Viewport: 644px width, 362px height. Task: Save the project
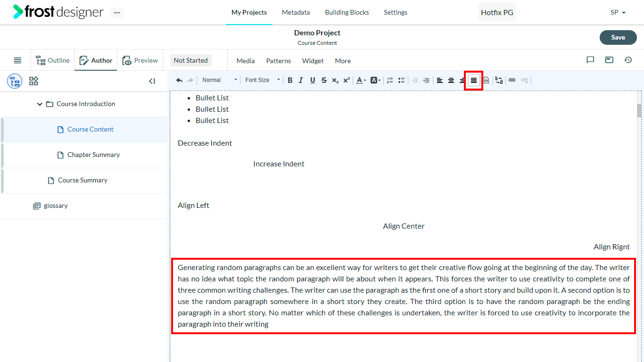click(618, 37)
